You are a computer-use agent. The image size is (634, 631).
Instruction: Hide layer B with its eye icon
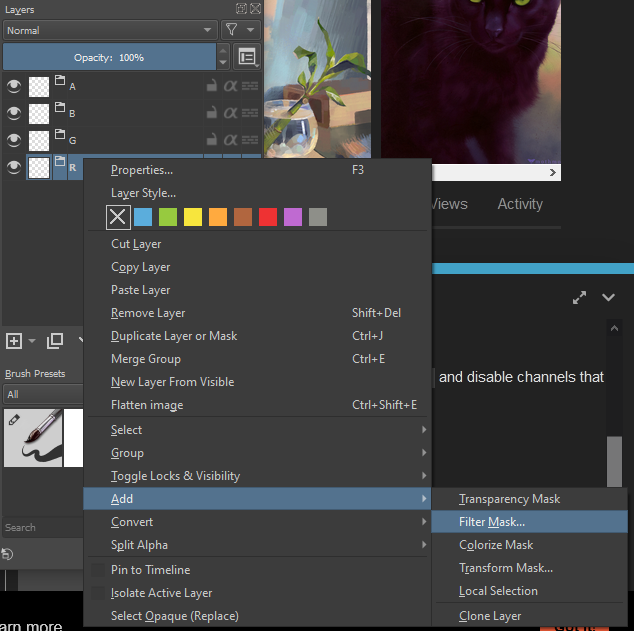pos(14,113)
